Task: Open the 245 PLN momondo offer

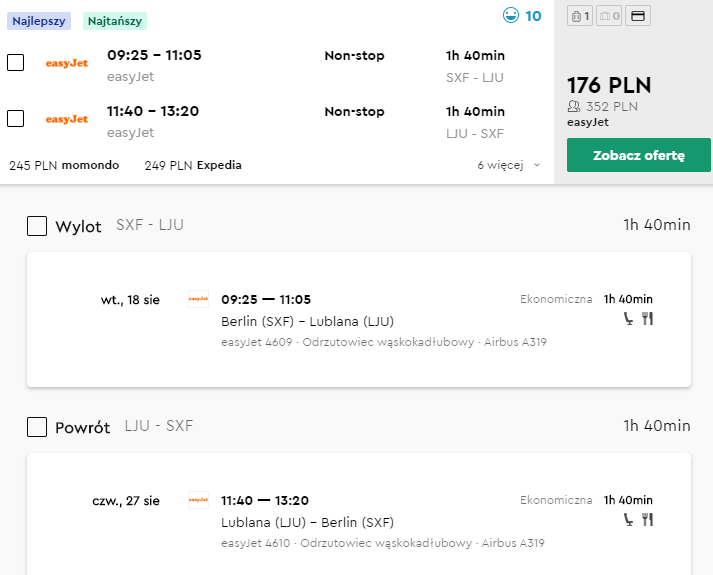Action: 64,165
